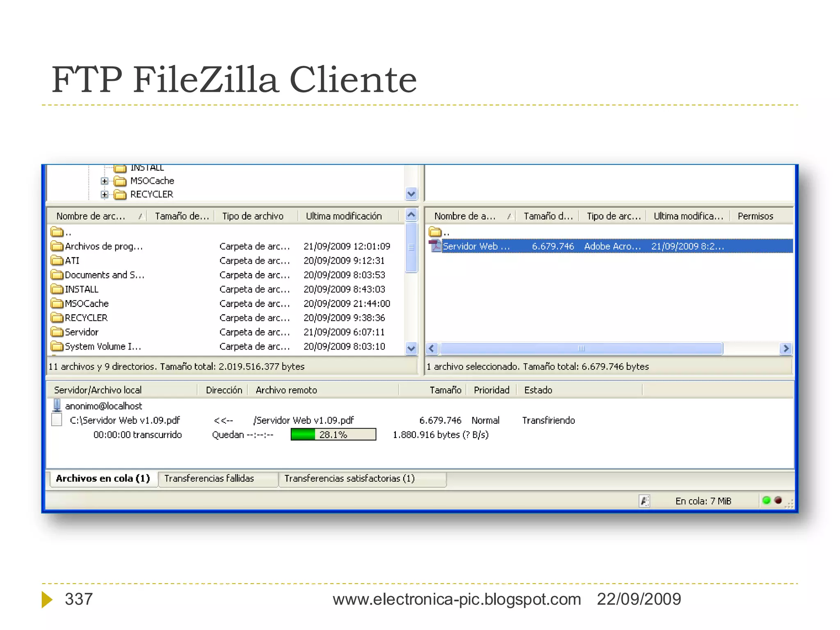Click the System Volume I... folder icon

click(x=57, y=346)
